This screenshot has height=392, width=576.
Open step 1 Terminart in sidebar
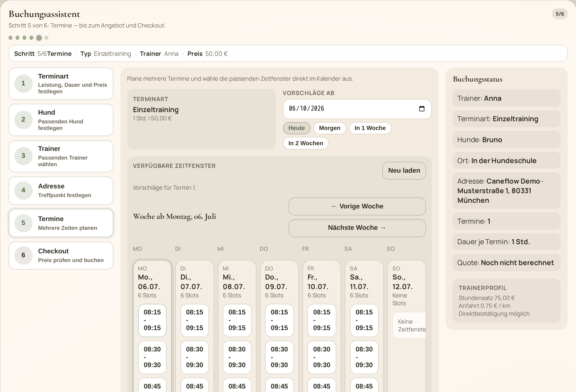pos(61,84)
